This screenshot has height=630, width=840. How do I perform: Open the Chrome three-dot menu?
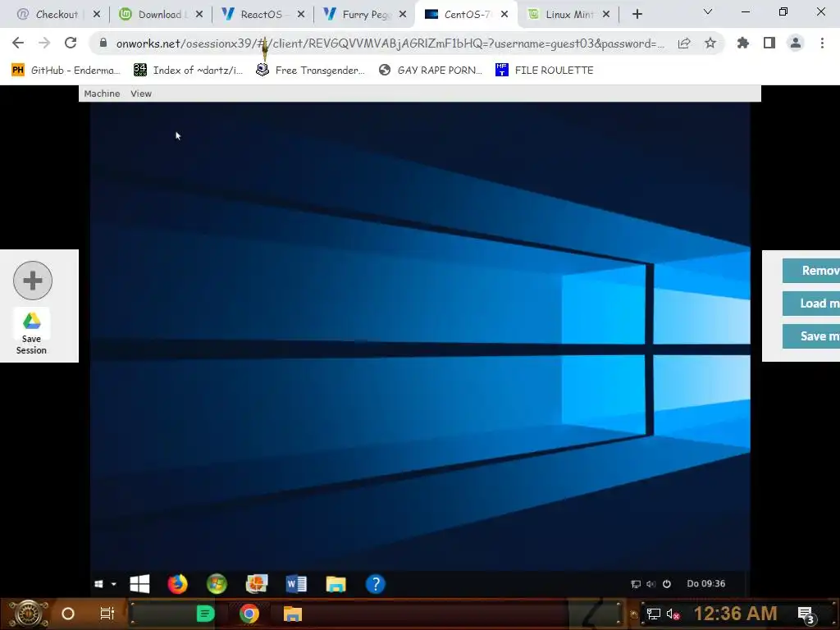(822, 43)
